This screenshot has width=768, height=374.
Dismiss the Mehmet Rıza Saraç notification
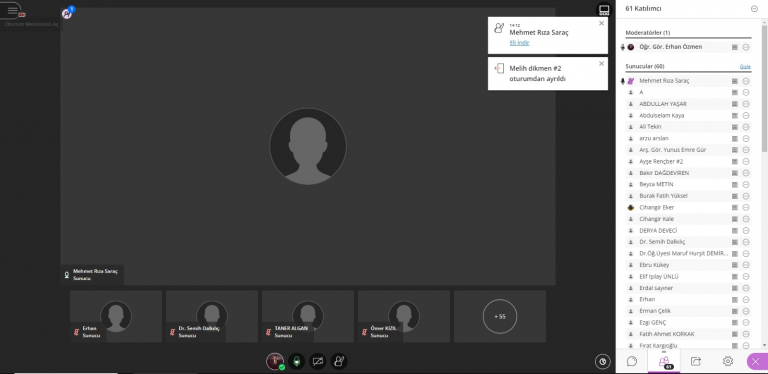[601, 23]
